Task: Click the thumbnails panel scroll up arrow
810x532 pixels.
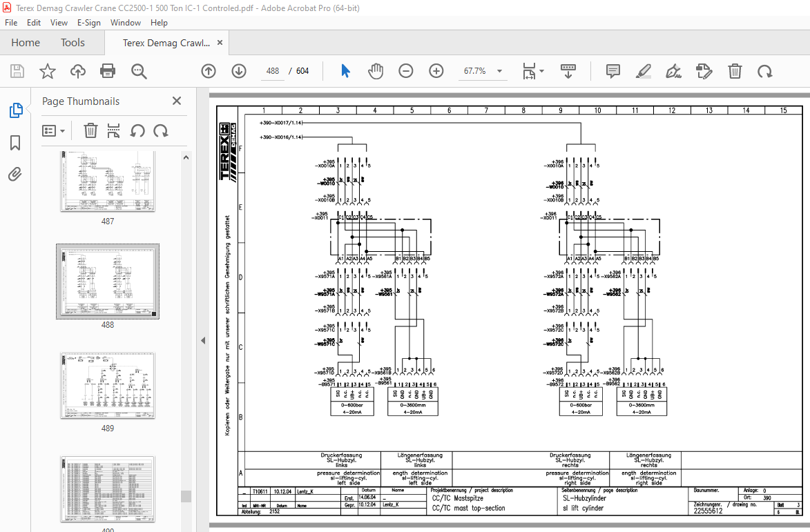Action: tap(186, 158)
